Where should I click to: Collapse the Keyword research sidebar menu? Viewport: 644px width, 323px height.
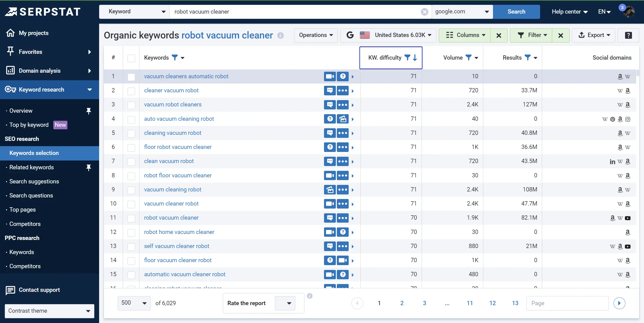pos(50,90)
